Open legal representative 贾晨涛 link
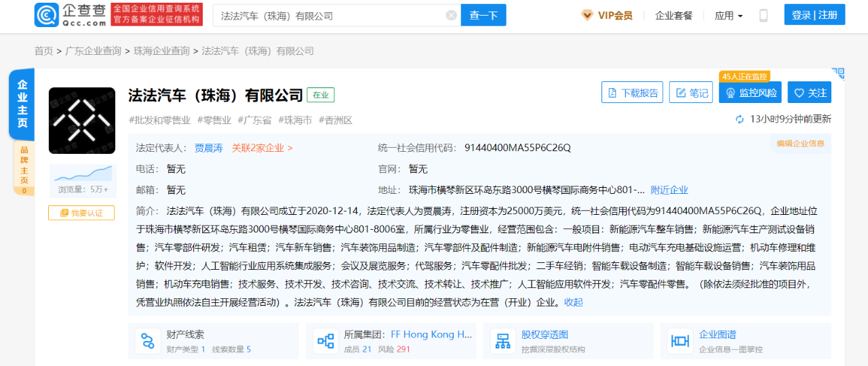The width and height of the screenshot is (868, 366). [x=209, y=148]
